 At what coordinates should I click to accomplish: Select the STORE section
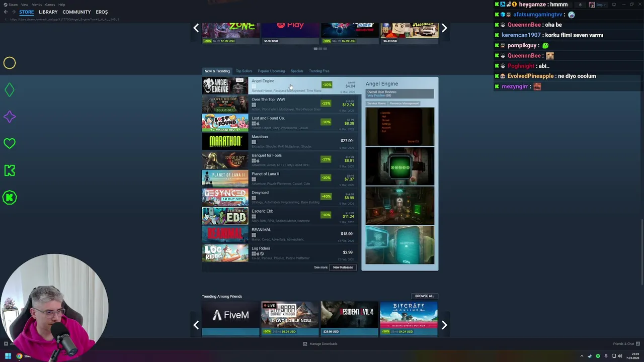pos(27,12)
